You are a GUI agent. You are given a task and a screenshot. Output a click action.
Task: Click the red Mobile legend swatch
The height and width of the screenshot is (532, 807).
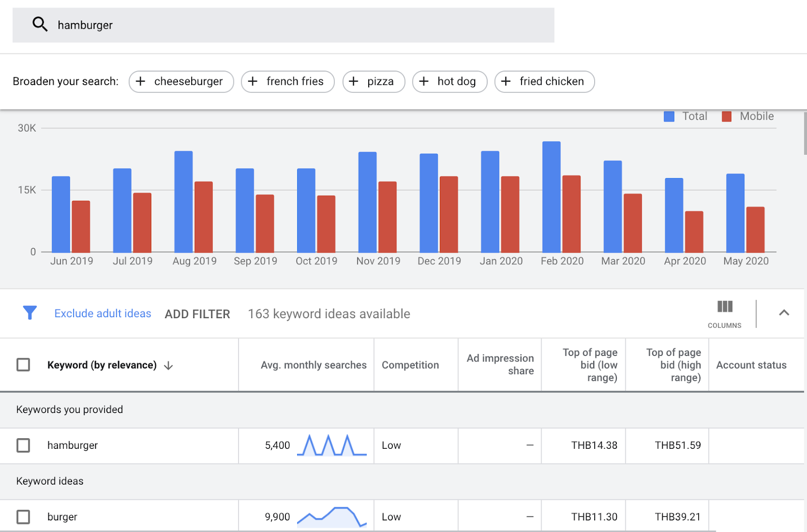[x=727, y=116]
